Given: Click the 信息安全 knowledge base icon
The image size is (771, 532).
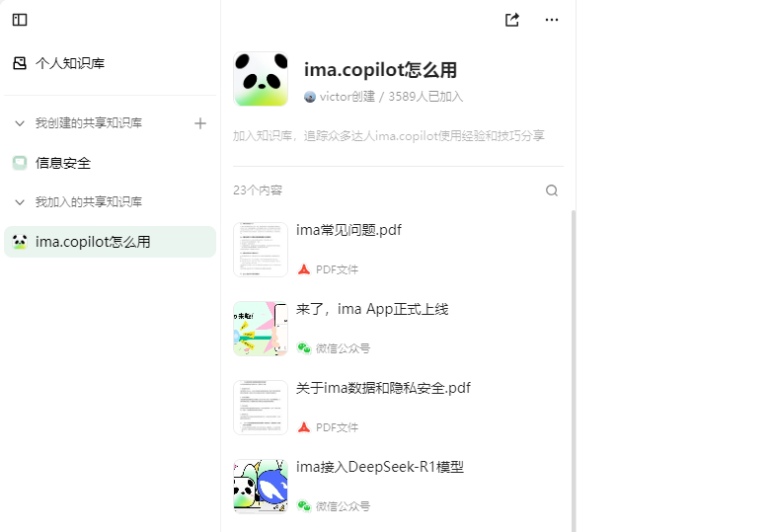Looking at the screenshot, I should (20, 163).
